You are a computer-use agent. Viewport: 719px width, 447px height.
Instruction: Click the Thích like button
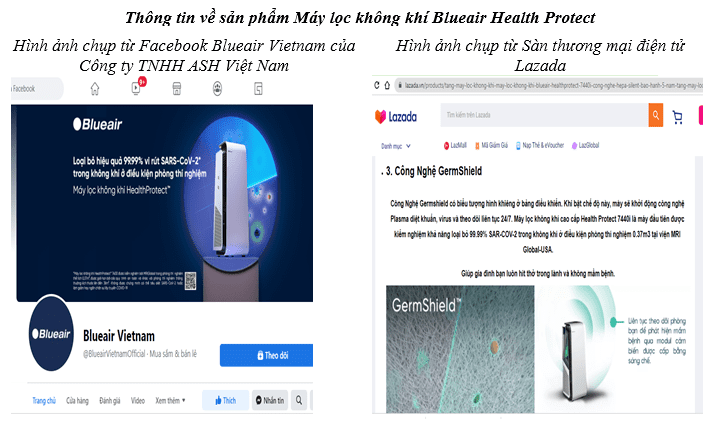[226, 400]
